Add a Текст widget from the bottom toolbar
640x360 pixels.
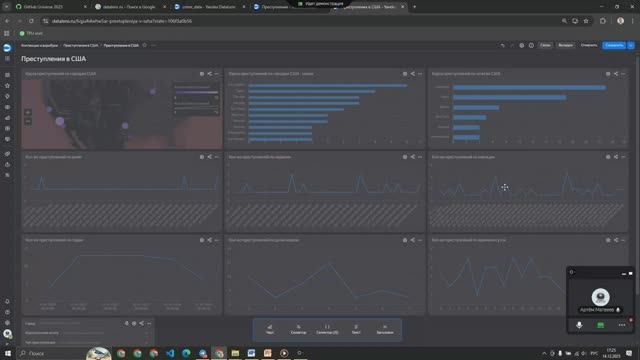point(356,329)
